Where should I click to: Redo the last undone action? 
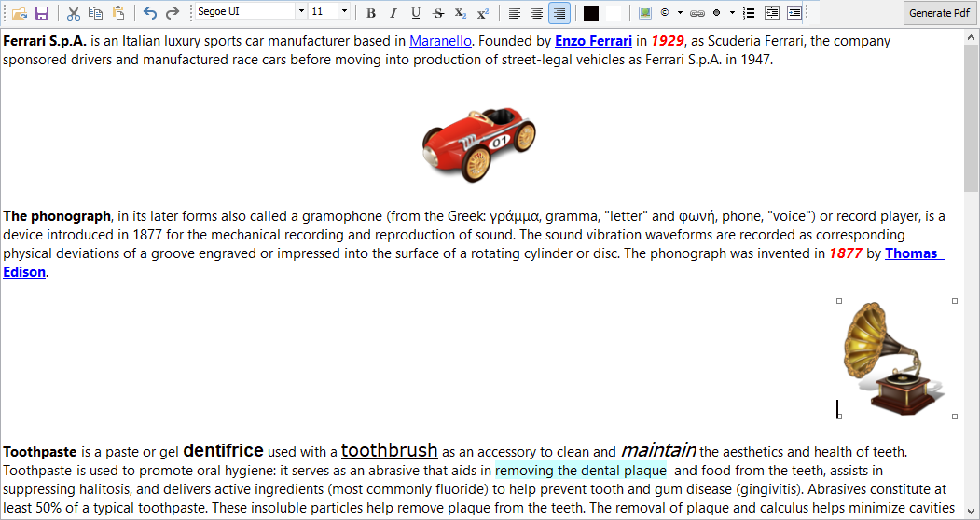(x=173, y=13)
